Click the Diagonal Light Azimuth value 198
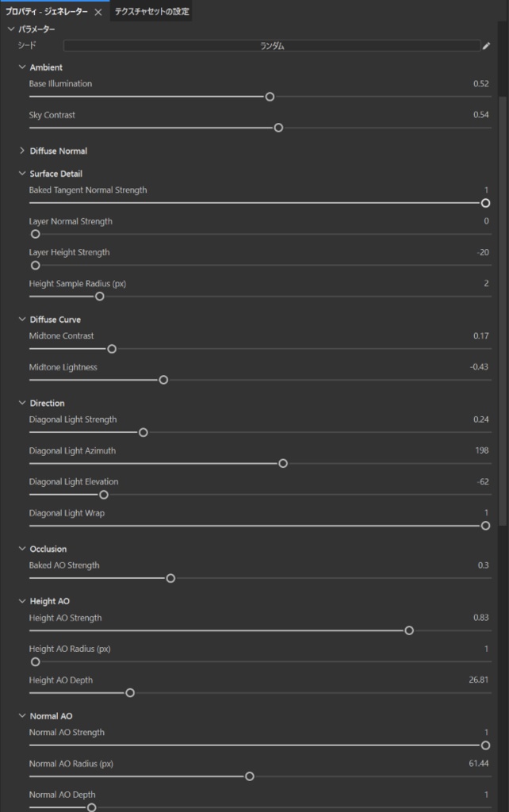Image resolution: width=509 pixels, height=812 pixels. click(x=481, y=450)
